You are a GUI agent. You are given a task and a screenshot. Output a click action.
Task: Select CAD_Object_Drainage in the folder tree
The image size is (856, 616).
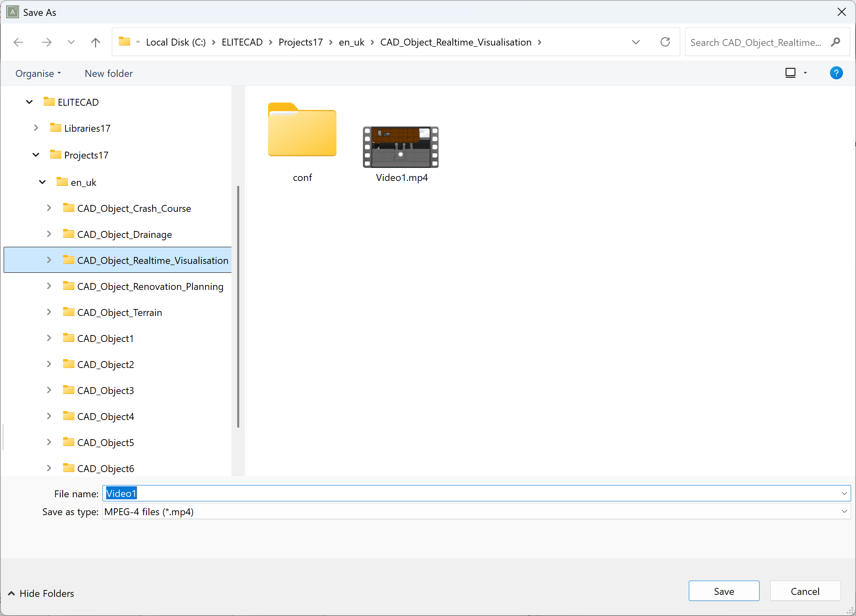pyautogui.click(x=124, y=235)
